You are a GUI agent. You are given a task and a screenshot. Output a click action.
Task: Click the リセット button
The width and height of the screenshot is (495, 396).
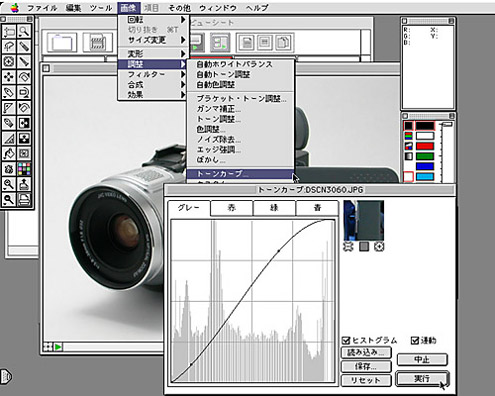coord(366,380)
